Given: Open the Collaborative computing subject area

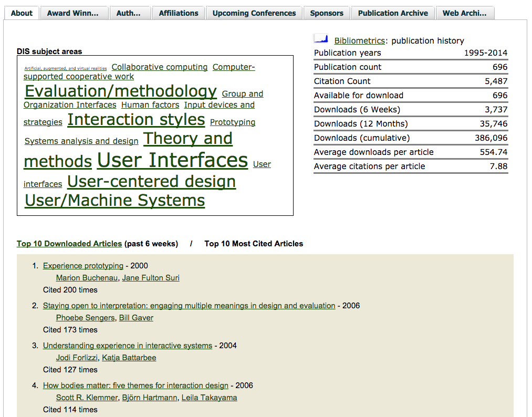Looking at the screenshot, I should pos(159,67).
